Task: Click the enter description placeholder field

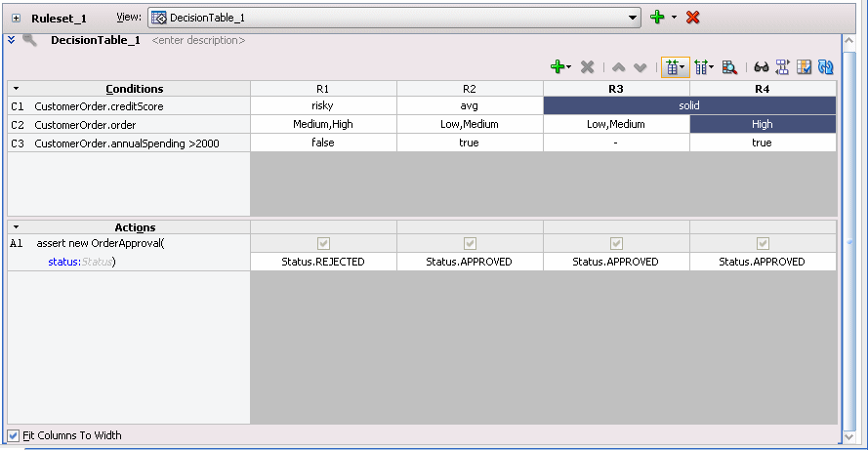Action: click(198, 40)
